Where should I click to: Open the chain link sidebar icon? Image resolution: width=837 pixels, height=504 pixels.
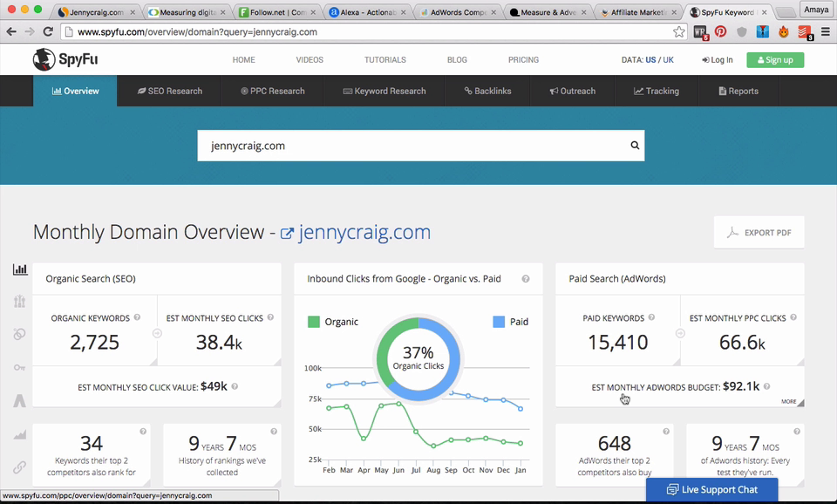click(20, 467)
